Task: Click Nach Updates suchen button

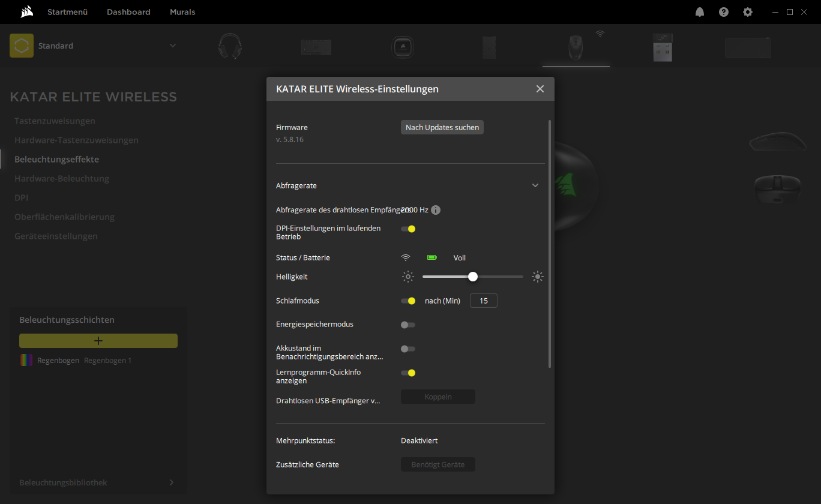Action: click(x=442, y=127)
